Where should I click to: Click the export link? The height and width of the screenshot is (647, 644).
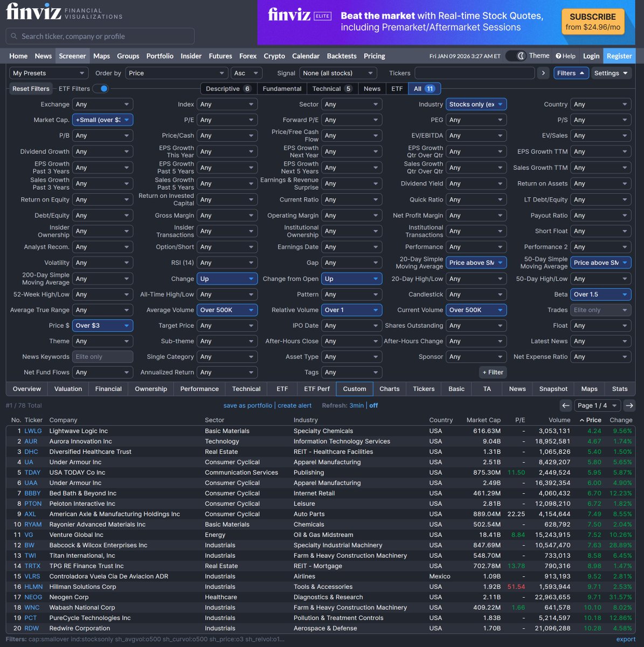pos(626,639)
